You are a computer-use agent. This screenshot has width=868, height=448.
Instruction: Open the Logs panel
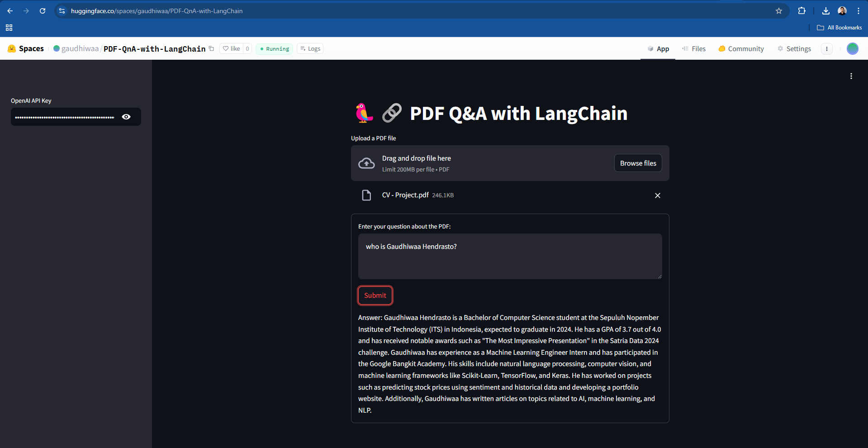(310, 49)
